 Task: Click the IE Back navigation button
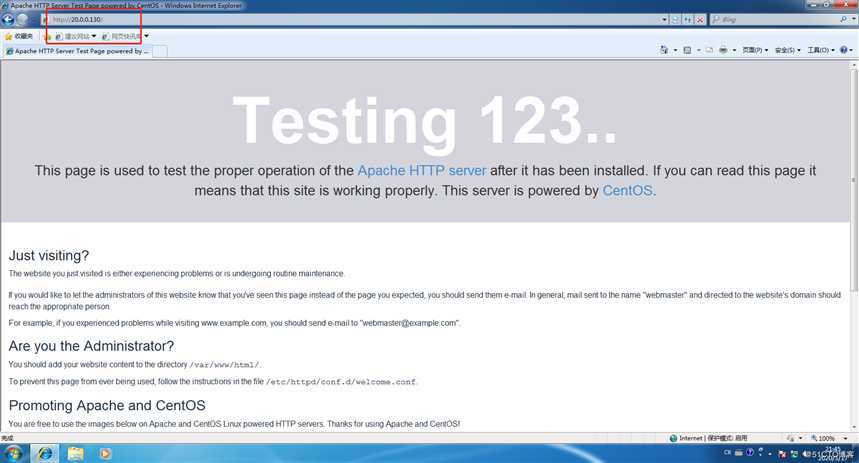8,20
